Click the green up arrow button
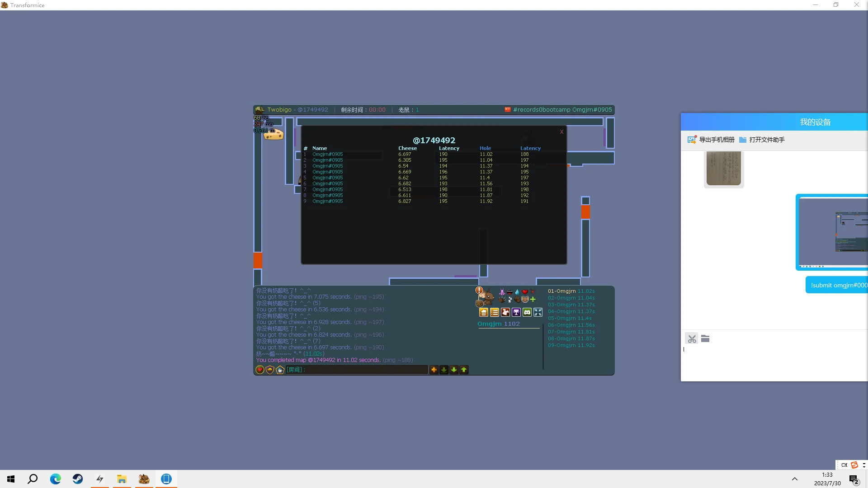868x488 pixels. (x=464, y=370)
